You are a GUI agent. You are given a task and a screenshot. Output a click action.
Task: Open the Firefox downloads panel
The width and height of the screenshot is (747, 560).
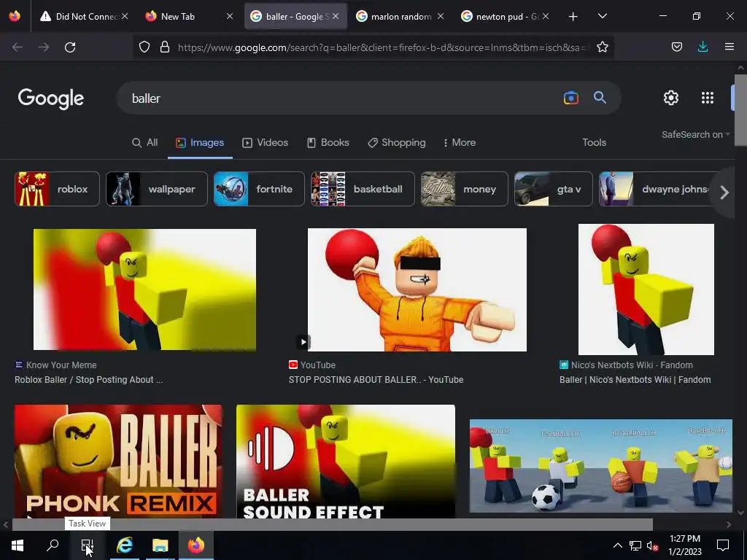pyautogui.click(x=703, y=47)
